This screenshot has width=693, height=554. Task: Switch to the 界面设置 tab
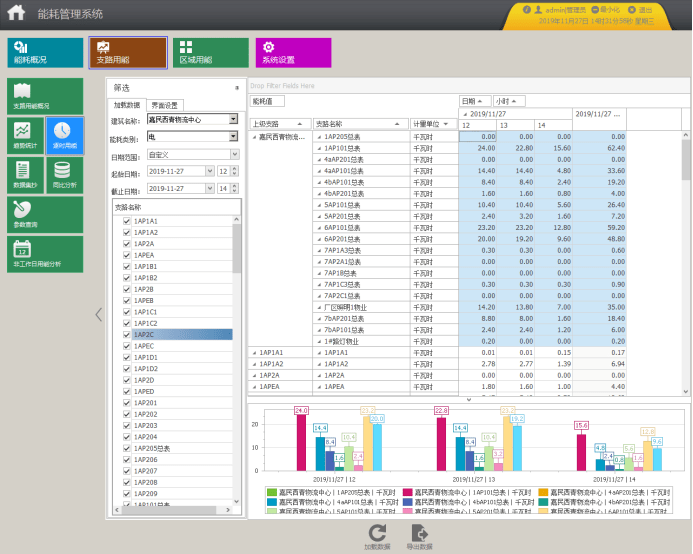(164, 105)
